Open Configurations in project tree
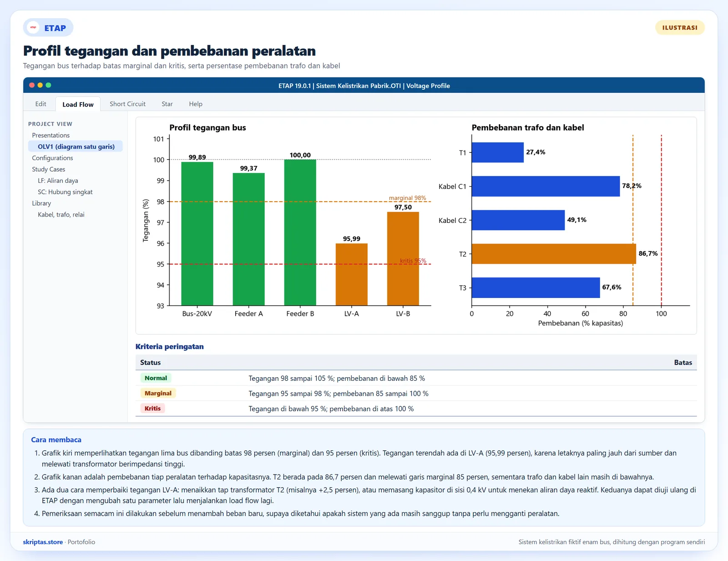 click(x=52, y=158)
